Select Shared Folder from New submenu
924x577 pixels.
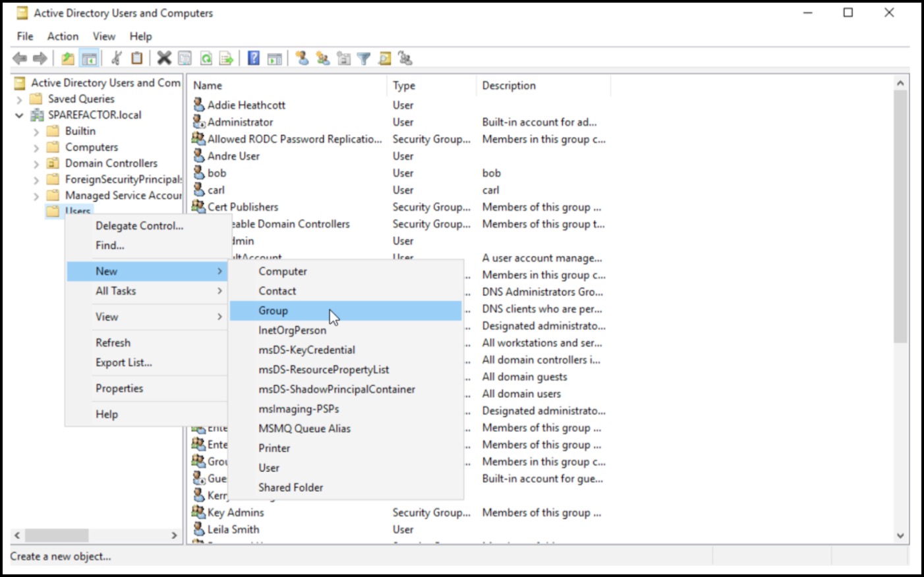click(345, 487)
